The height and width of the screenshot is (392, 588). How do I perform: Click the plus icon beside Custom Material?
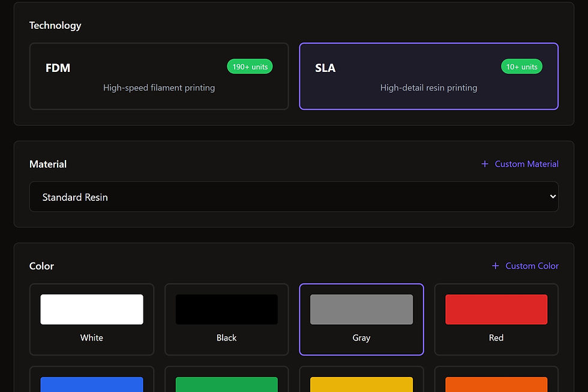point(485,164)
